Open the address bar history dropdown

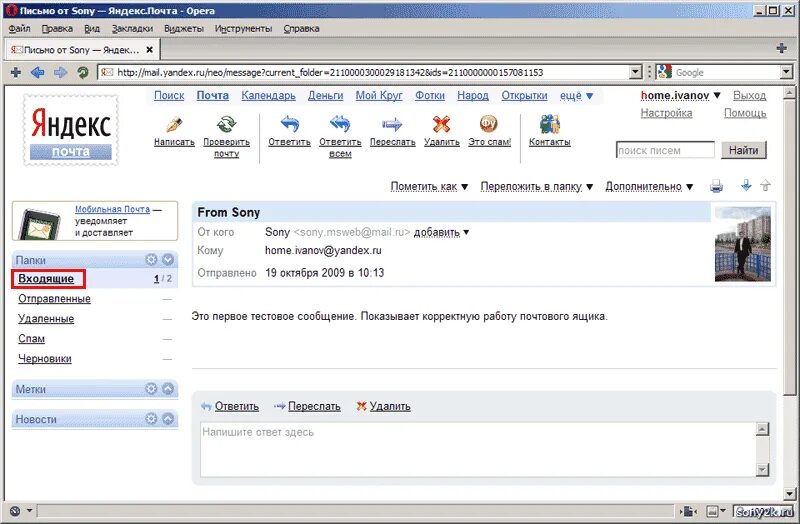(635, 72)
